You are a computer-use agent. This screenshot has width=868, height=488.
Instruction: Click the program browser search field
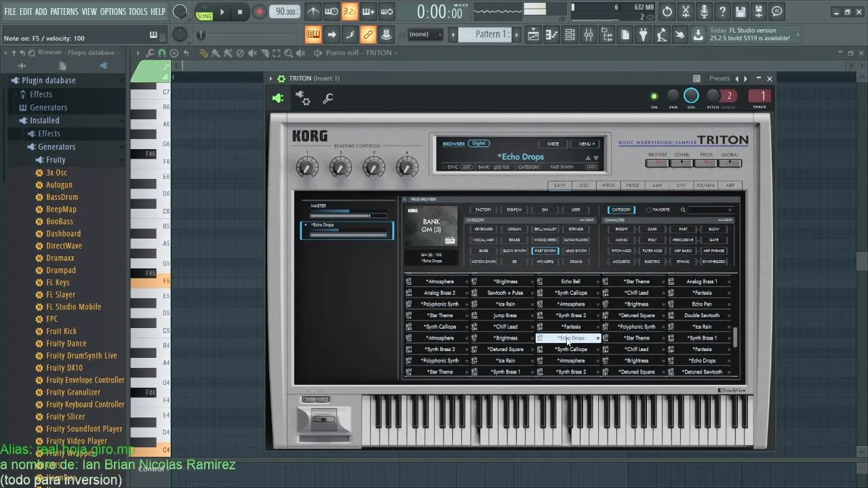[x=710, y=209]
